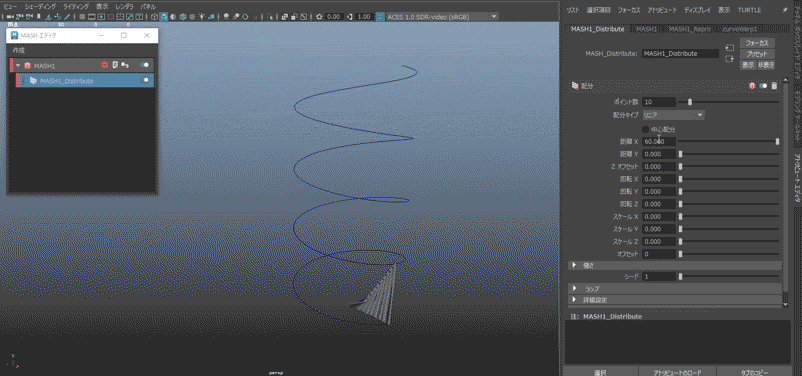Click the ポイント数 slider handle
The width and height of the screenshot is (802, 376).
(x=689, y=102)
